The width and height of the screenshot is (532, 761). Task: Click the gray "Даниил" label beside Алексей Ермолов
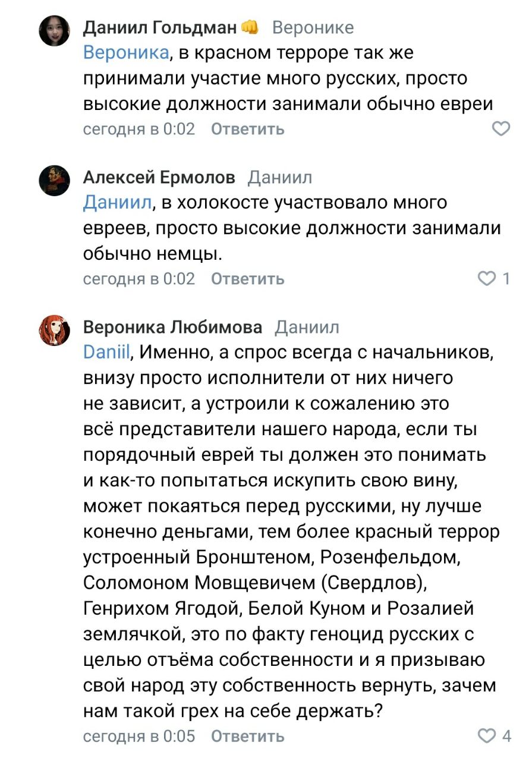pos(279,177)
